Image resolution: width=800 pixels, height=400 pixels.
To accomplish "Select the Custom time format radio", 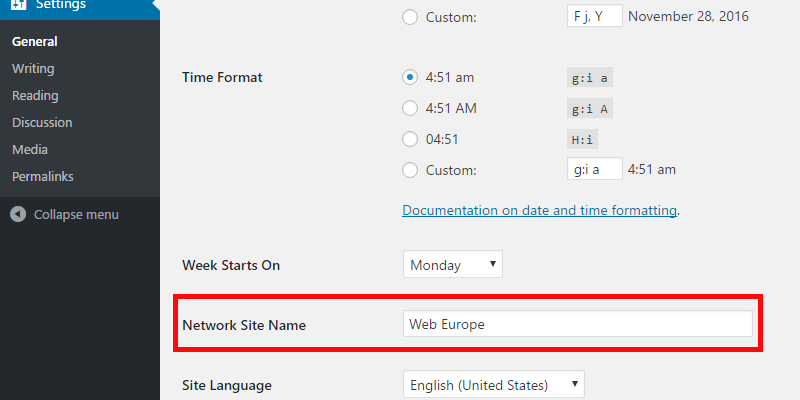I will (x=410, y=170).
